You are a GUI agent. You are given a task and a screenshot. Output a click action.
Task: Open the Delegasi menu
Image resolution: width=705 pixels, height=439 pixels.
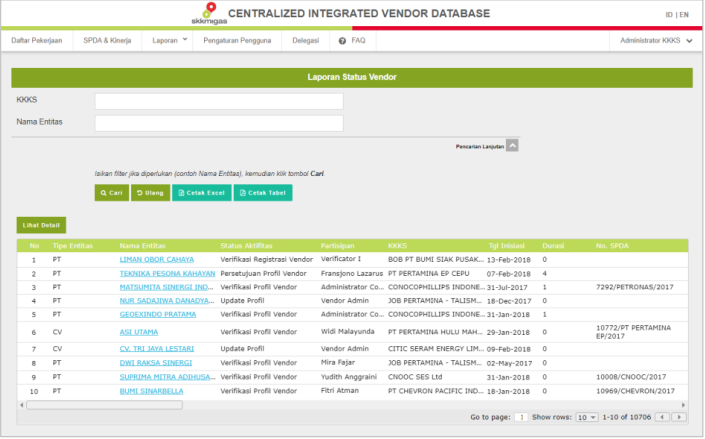305,40
